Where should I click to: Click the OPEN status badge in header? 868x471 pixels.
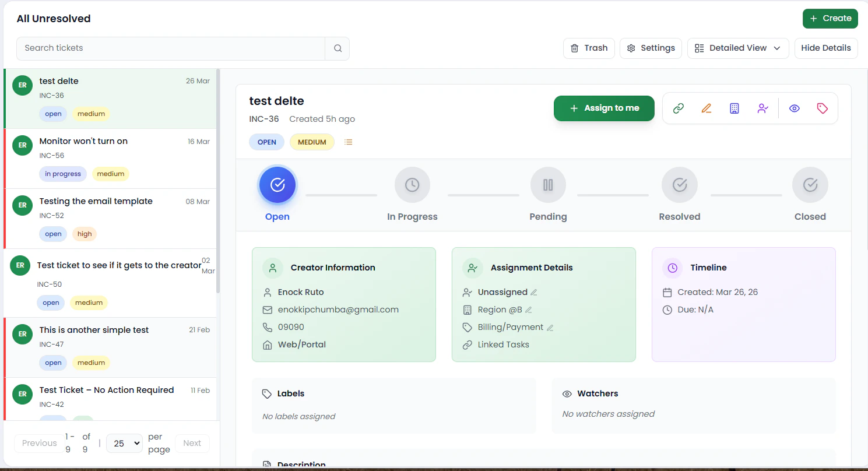point(267,142)
